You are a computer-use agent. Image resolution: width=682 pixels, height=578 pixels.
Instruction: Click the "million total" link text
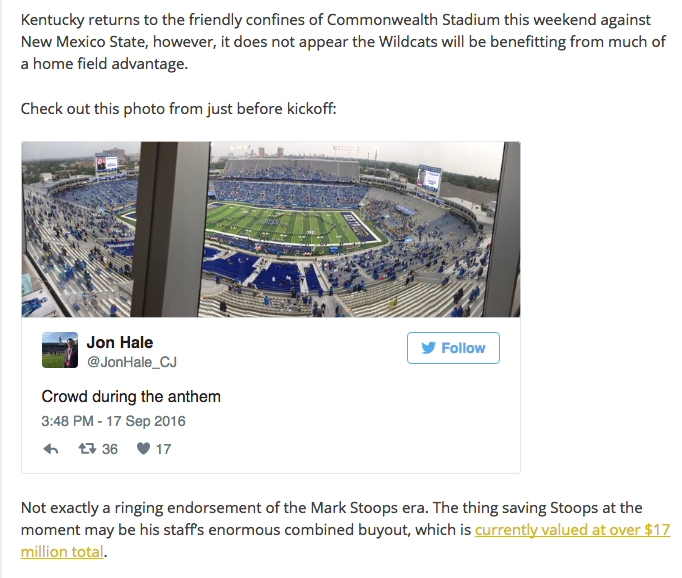coord(62,551)
